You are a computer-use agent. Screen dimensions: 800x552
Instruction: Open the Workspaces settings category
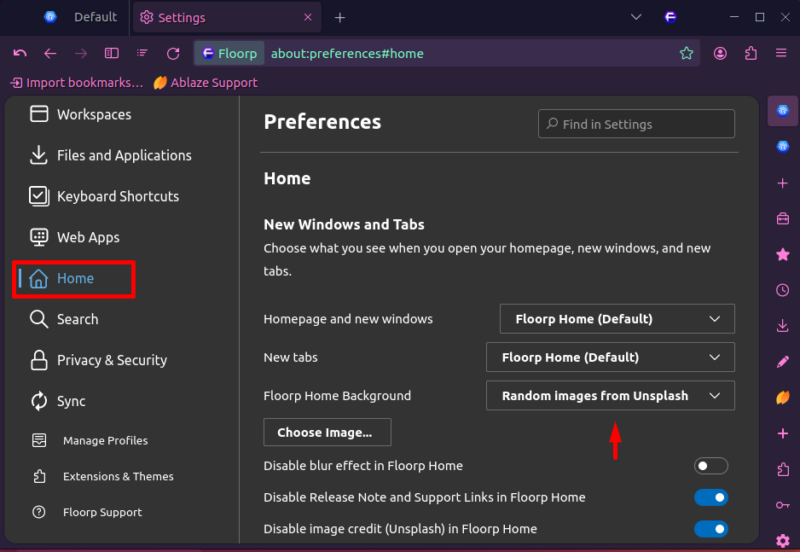click(81, 114)
